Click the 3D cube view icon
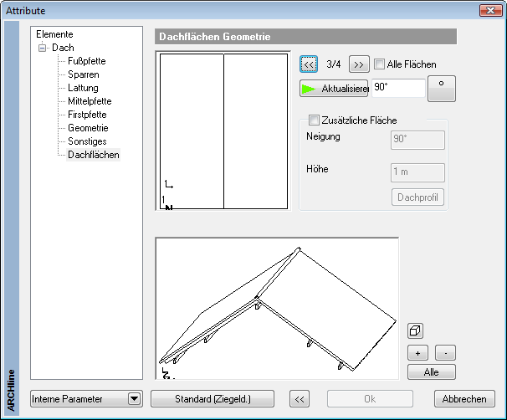Viewport: 507px width, 420px height. (x=415, y=330)
